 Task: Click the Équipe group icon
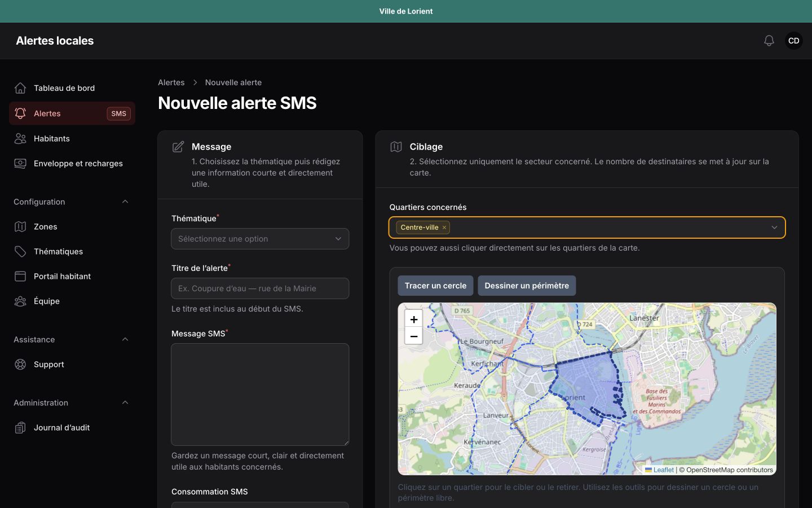pyautogui.click(x=20, y=301)
